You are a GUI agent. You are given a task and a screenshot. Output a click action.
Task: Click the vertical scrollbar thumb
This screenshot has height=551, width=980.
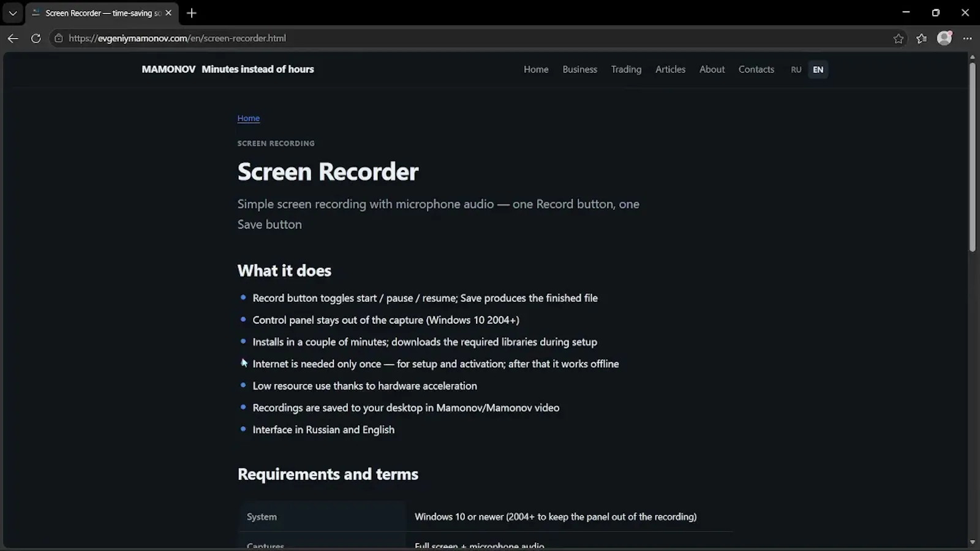click(972, 156)
